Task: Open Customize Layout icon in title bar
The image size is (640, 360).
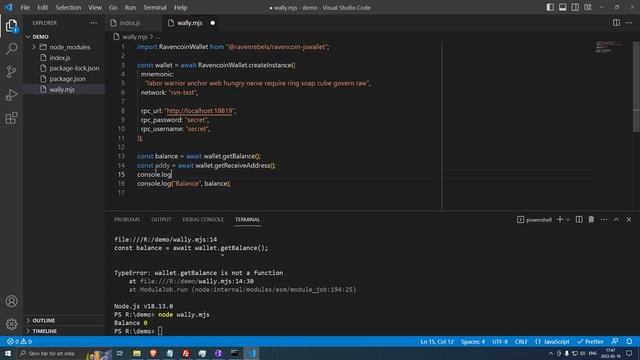Action: coord(588,7)
